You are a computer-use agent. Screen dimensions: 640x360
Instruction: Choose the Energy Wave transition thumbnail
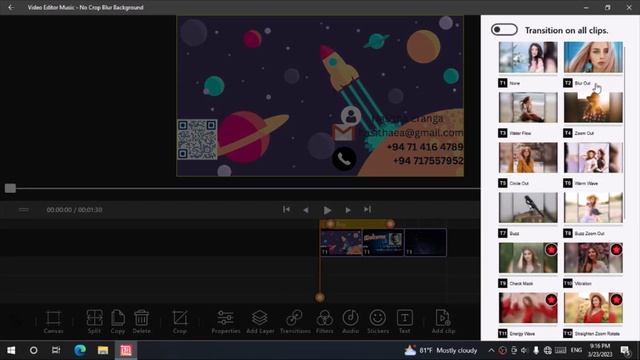coord(528,308)
